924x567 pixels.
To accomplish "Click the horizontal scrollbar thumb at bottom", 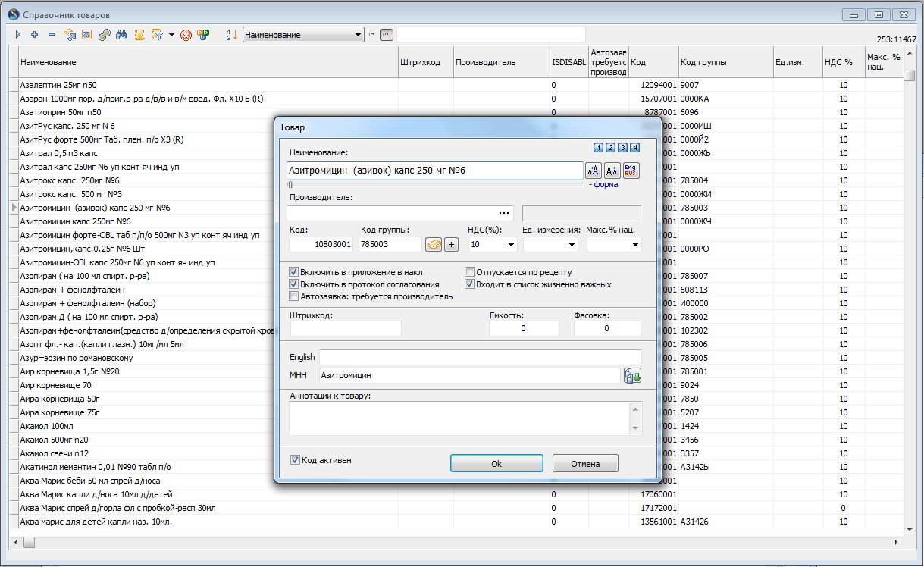I will pyautogui.click(x=29, y=542).
